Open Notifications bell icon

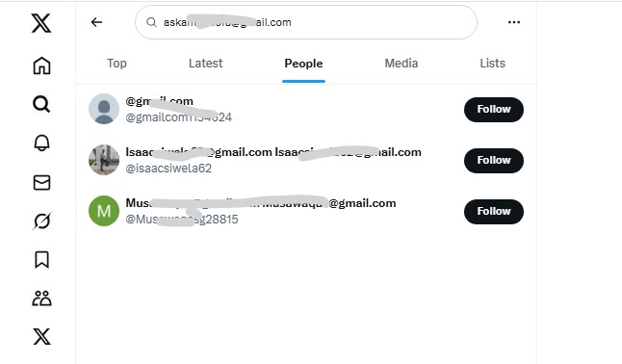click(x=41, y=143)
